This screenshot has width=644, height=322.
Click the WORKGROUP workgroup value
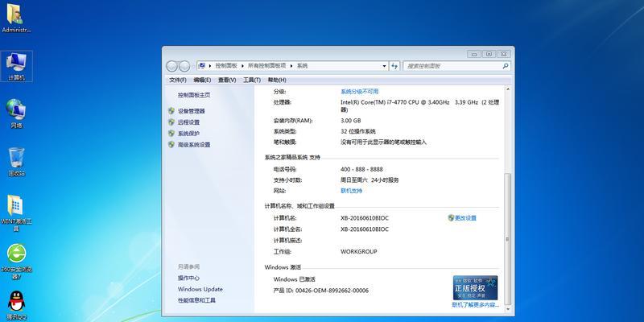[358, 251]
